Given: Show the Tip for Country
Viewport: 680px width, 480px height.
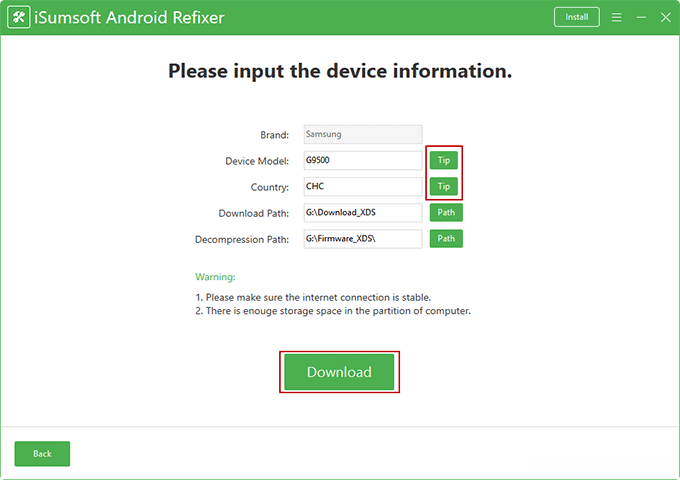Looking at the screenshot, I should tap(444, 186).
